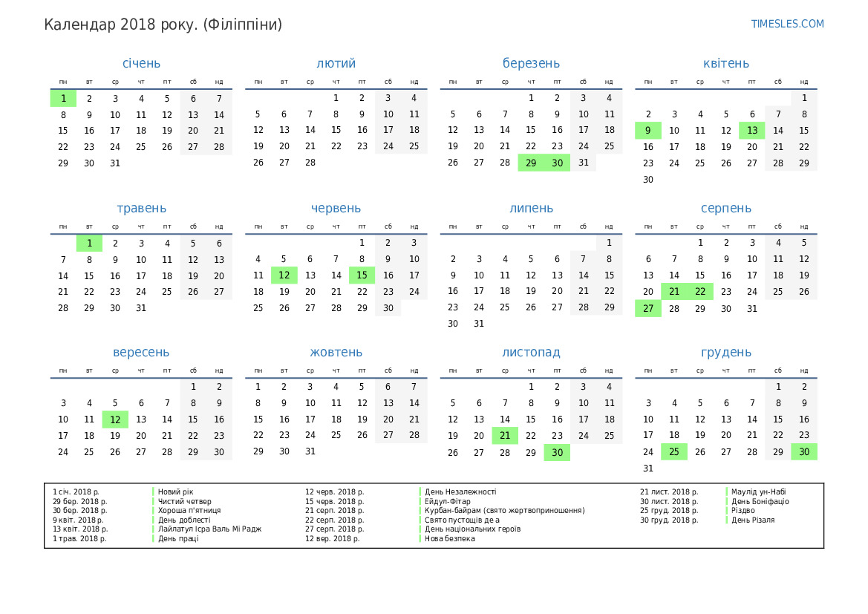Click the Курбан-байрам holiday label

pos(505,511)
